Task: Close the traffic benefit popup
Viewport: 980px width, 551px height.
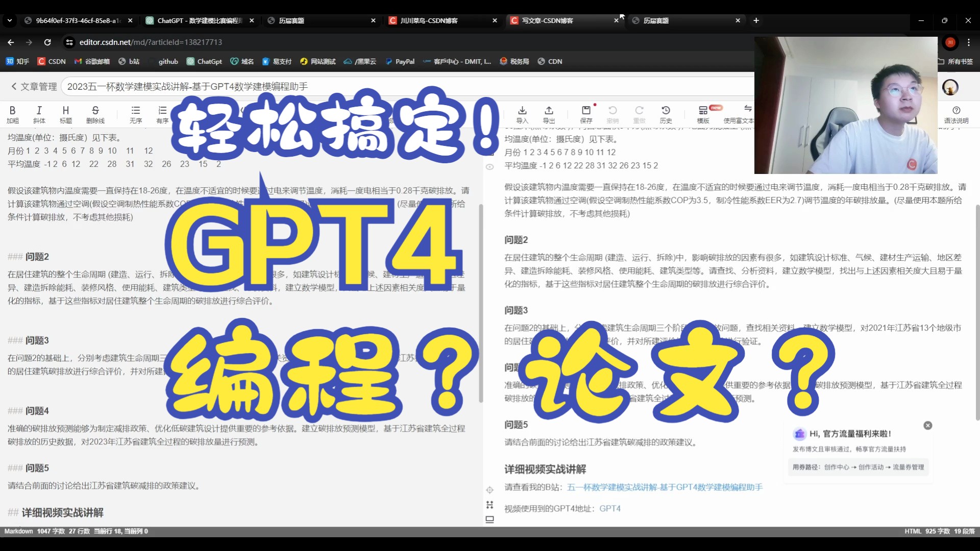Action: (x=928, y=425)
